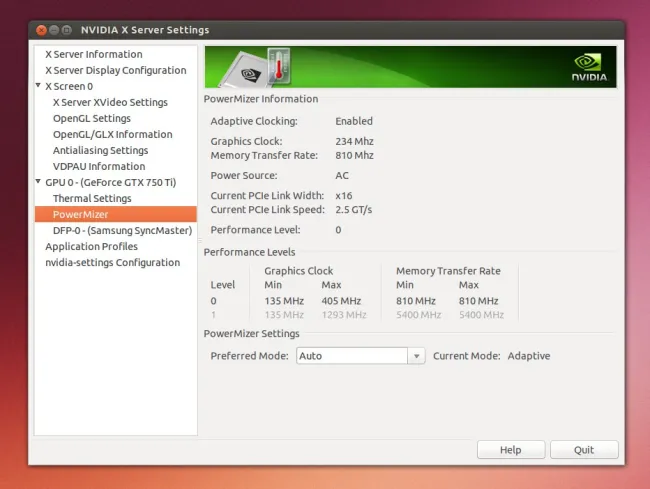
Task: Click the Power Source 'AC' value
Action: 342,176
